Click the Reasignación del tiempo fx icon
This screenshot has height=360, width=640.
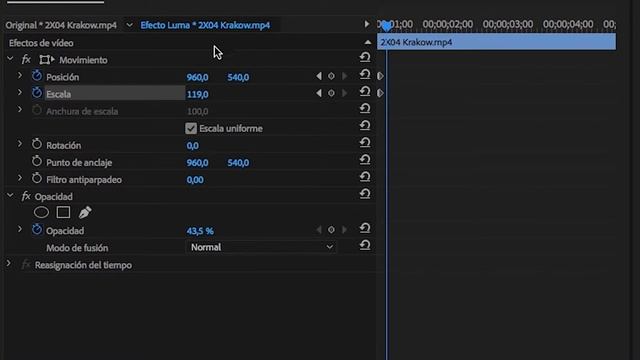coord(26,265)
